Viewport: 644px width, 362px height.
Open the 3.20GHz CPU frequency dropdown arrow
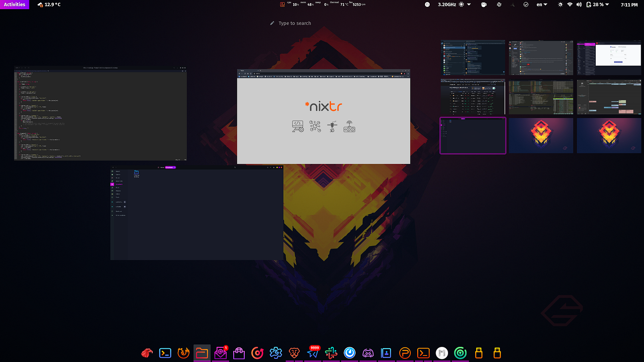[469, 5]
